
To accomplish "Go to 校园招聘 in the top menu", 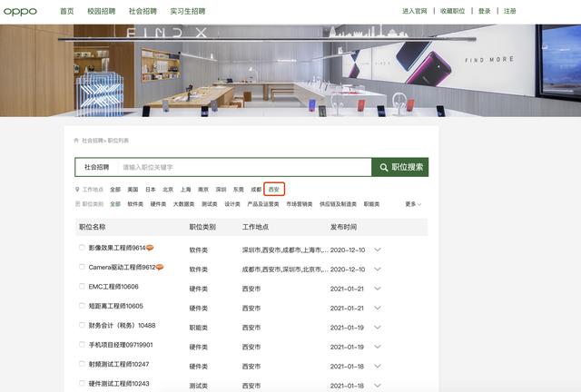I will [x=101, y=12].
